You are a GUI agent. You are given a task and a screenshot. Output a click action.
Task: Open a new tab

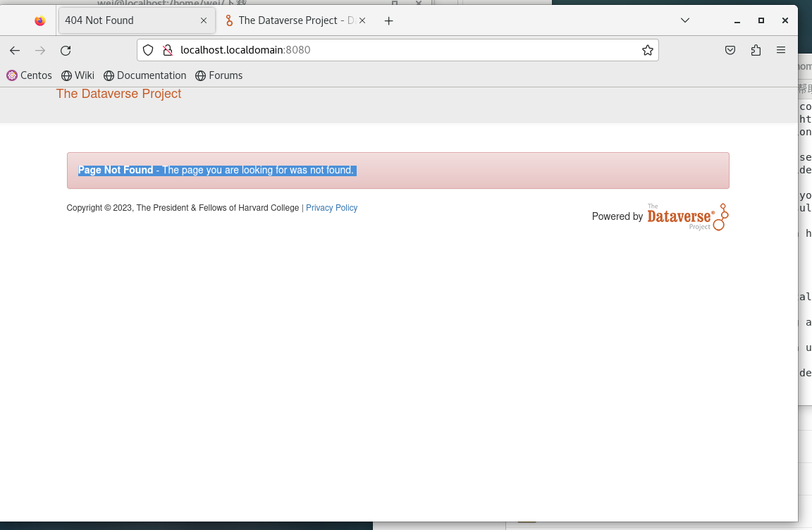[388, 20]
